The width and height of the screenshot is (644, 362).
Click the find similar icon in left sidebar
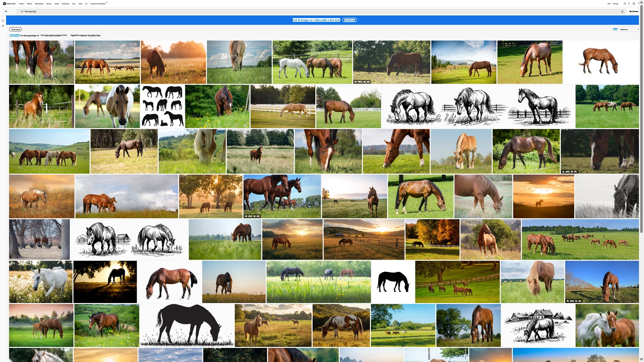(x=3, y=26)
